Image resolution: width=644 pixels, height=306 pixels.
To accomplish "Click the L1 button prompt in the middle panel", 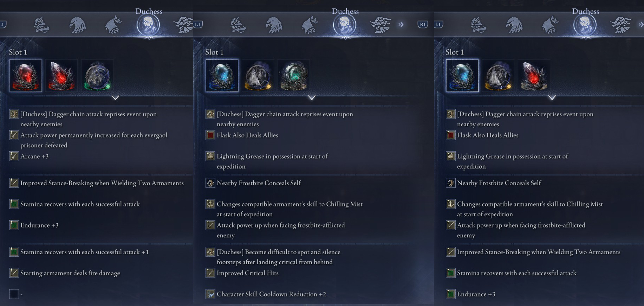I will [x=198, y=24].
